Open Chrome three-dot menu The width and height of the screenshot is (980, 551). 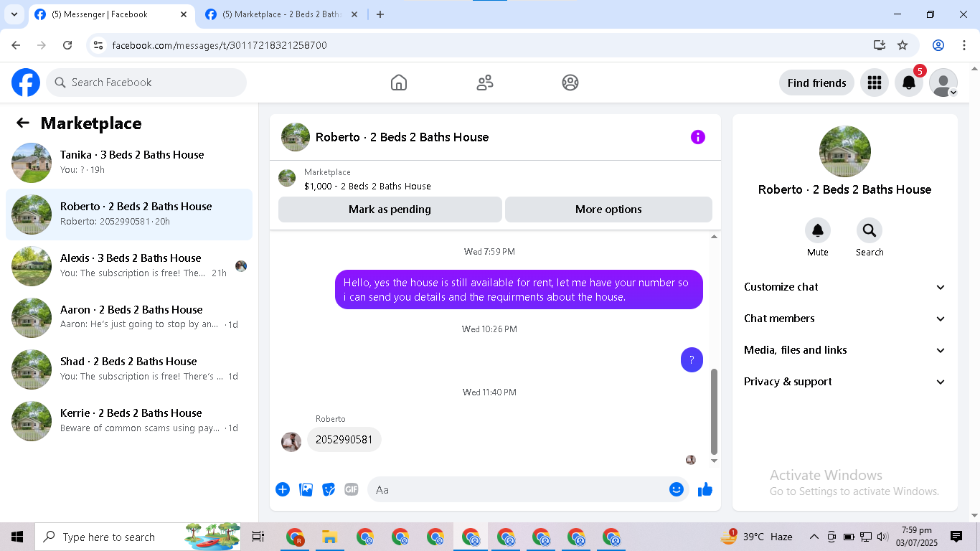(964, 45)
